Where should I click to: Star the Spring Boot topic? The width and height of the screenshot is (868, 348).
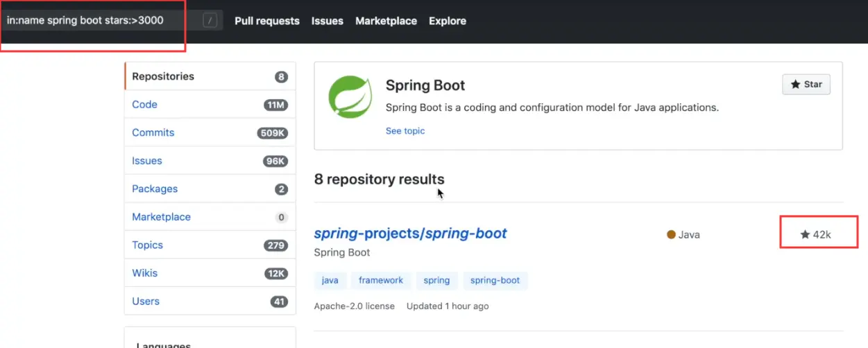[x=806, y=85]
